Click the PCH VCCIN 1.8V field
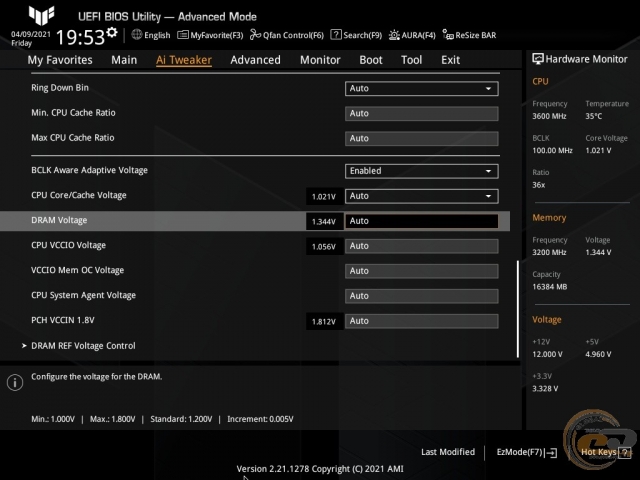Image resolution: width=640 pixels, height=480 pixels. [421, 321]
